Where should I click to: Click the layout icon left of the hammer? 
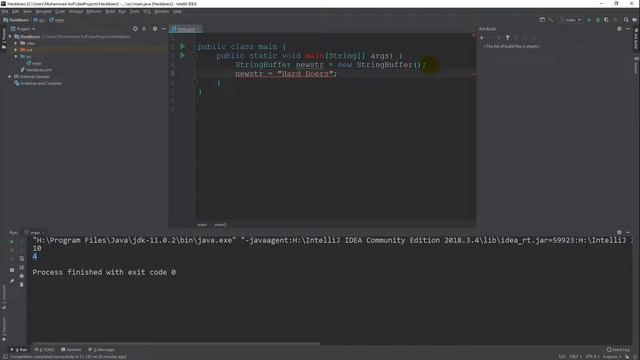coord(542,20)
